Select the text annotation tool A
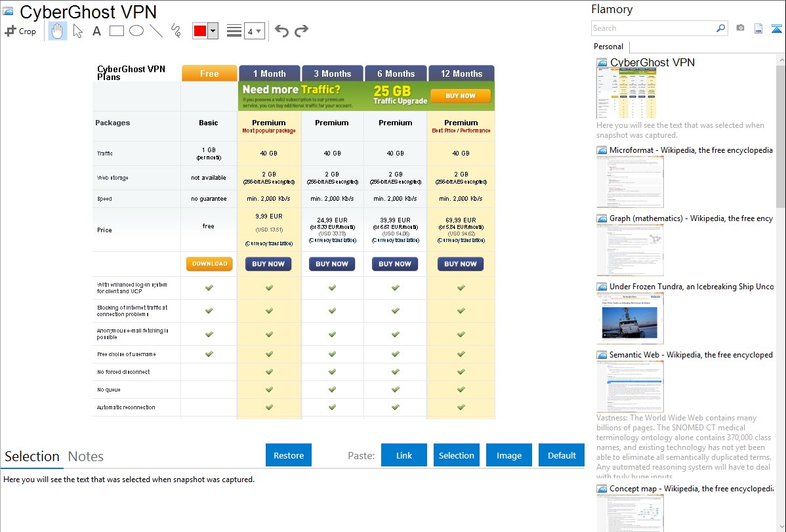786x532 pixels. pyautogui.click(x=96, y=31)
